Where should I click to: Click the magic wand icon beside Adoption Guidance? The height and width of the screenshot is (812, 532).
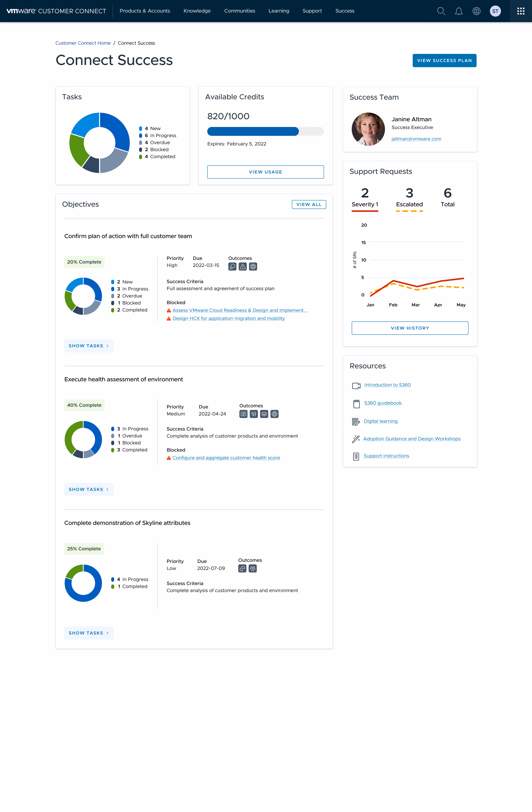[356, 439]
